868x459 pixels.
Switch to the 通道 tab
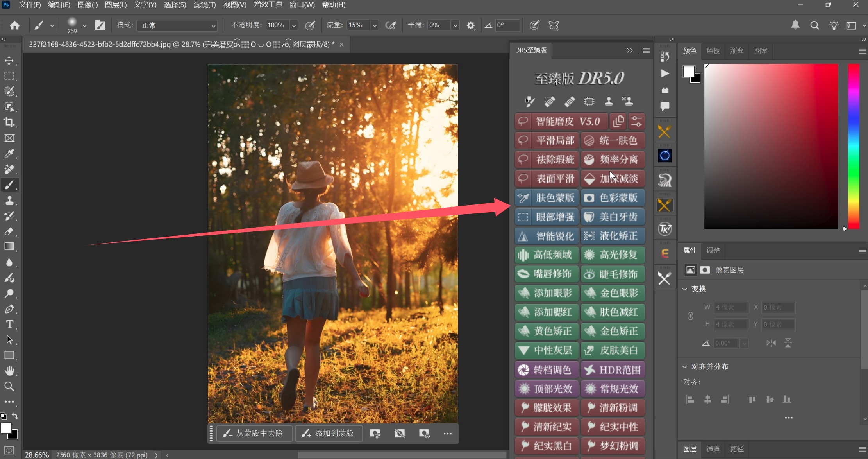pos(713,449)
